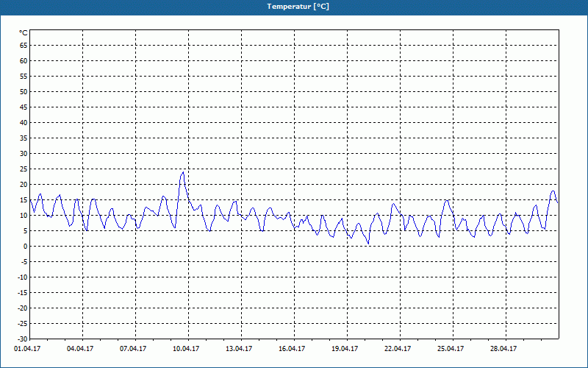
Task: Click the -30 value on temperature axis
Action: pyautogui.click(x=23, y=339)
